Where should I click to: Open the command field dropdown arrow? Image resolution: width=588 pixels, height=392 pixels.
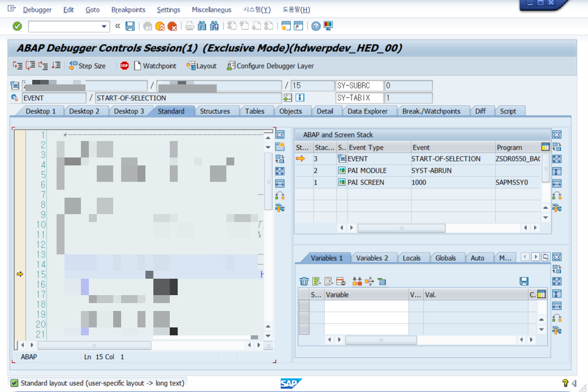[104, 27]
